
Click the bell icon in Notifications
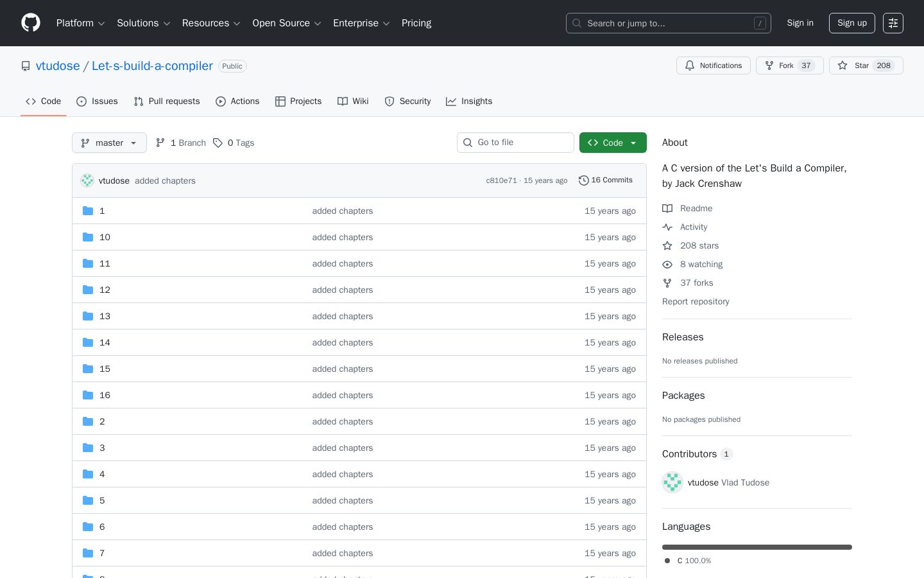coord(690,66)
